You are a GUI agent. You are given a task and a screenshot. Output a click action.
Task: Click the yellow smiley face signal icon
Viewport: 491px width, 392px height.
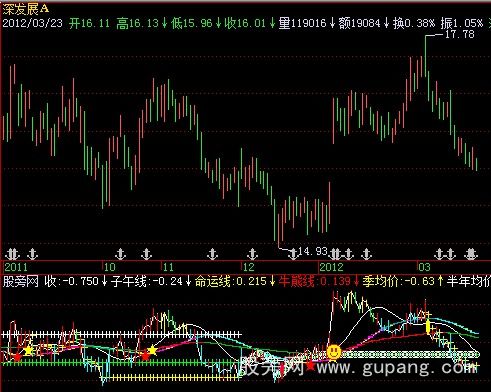pyautogui.click(x=334, y=352)
